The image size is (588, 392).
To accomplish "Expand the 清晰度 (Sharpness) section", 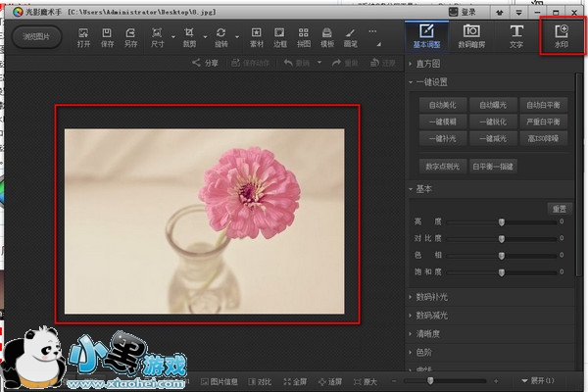I will click(428, 333).
